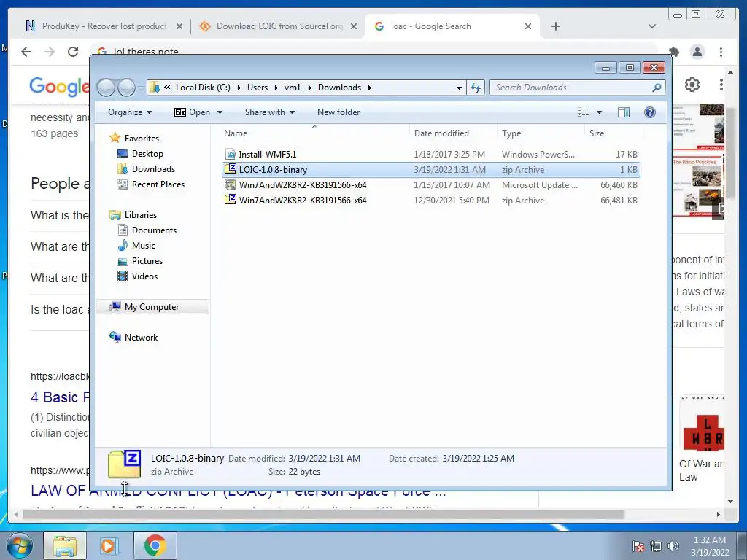
Task: Expand the address bar history dropdown
Action: [x=459, y=87]
